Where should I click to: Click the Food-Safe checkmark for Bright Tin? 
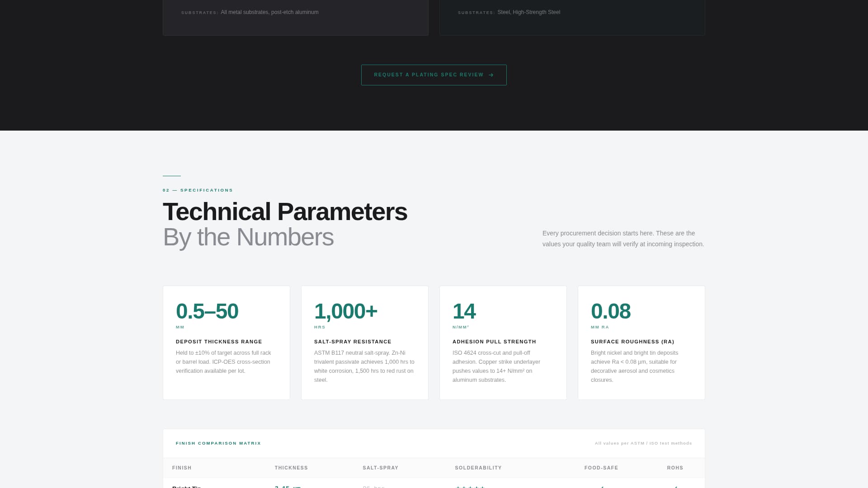601,487
